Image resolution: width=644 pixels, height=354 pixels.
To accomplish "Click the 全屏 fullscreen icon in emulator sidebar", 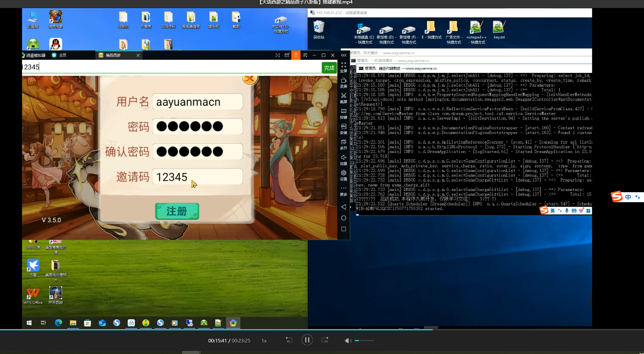I will coord(344,67).
